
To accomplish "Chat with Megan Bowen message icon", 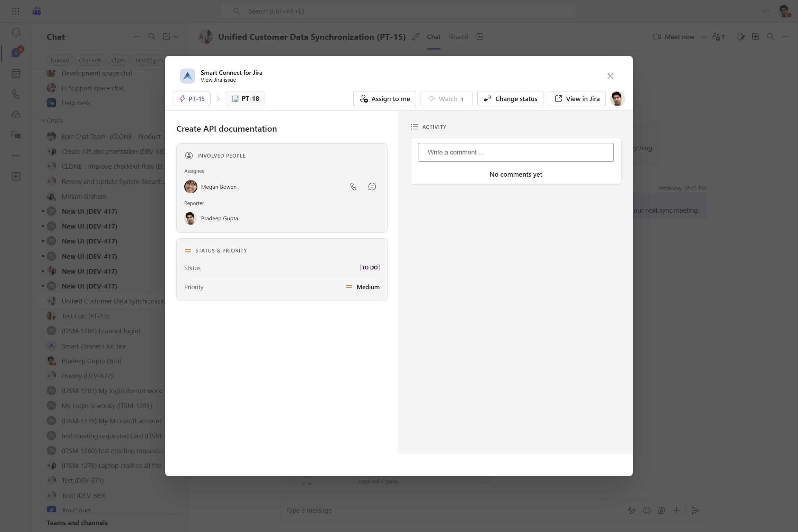I will tap(372, 187).
